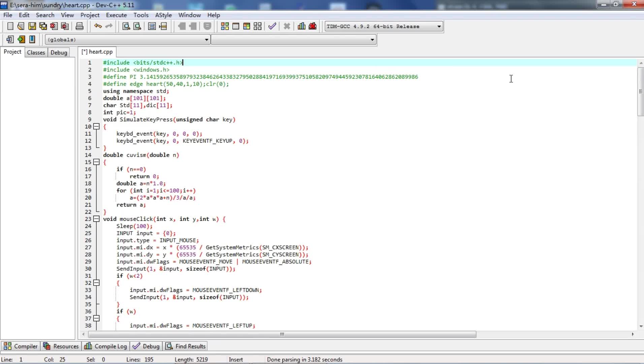Click the Syntax Check checkmark icon
Screen dimensions: 644x364
point(272,26)
